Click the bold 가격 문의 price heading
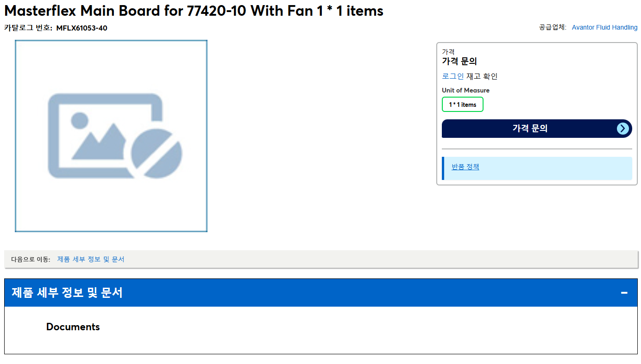Image resolution: width=641 pixels, height=364 pixels. coord(459,61)
